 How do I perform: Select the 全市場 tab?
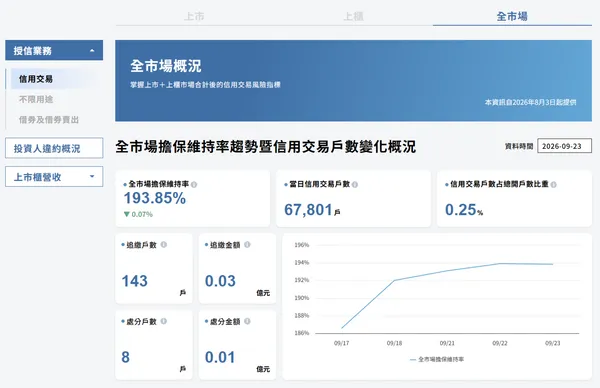point(512,16)
